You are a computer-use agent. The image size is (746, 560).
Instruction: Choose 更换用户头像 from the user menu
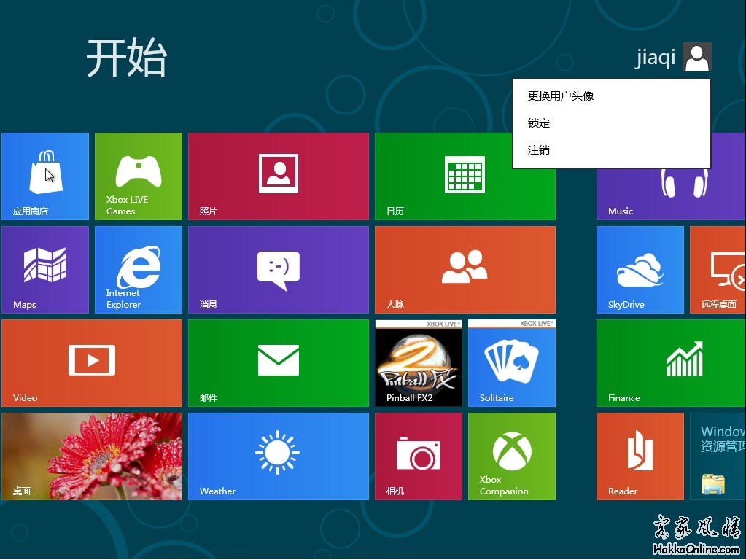pyautogui.click(x=611, y=96)
